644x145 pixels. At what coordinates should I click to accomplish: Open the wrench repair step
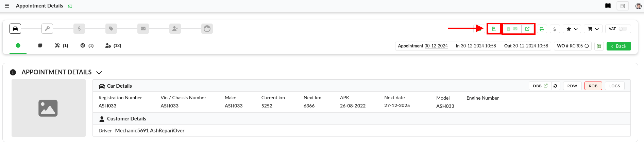pos(47,29)
